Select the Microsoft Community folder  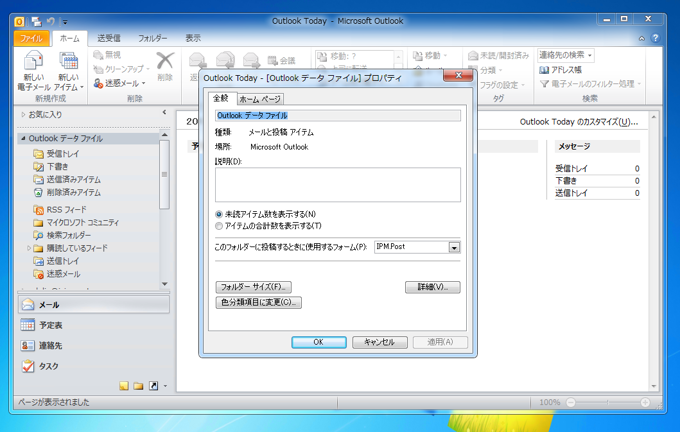pyautogui.click(x=82, y=223)
